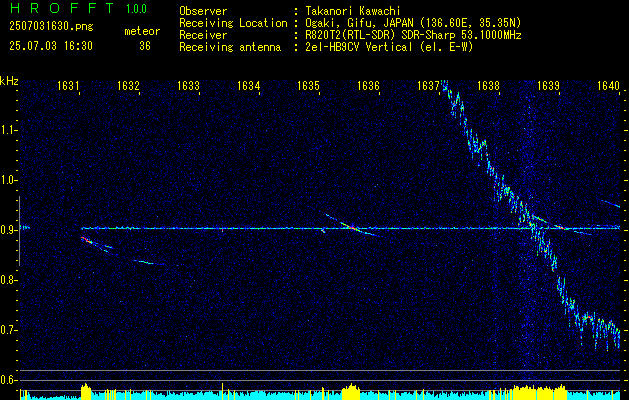
Task: Click time marker 1634
Action: (248, 85)
